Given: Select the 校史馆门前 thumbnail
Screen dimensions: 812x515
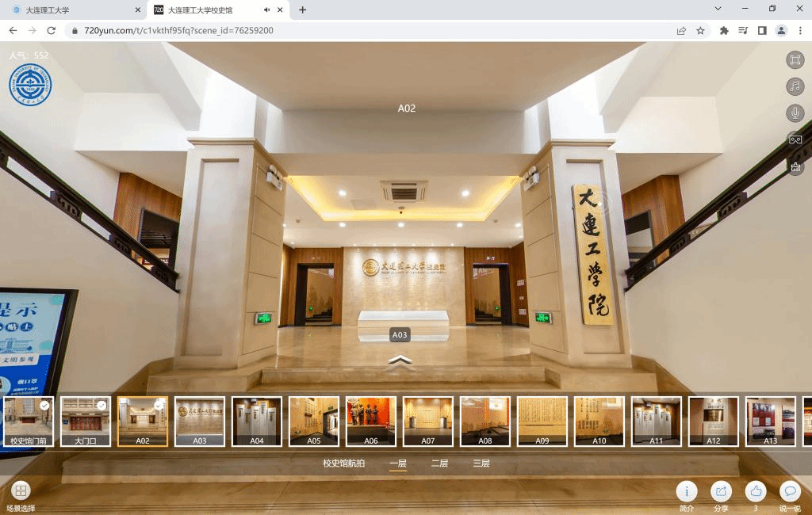Looking at the screenshot, I should (29, 422).
